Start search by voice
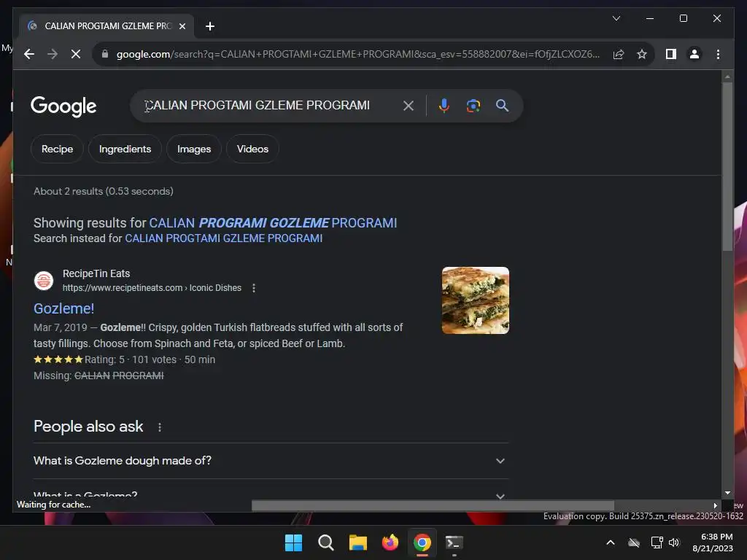Screen dimensions: 747x560 pos(444,105)
